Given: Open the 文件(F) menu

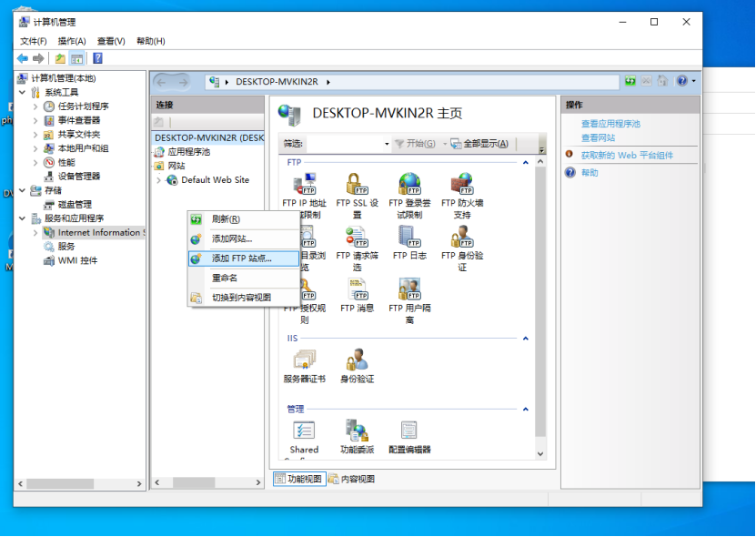Looking at the screenshot, I should click(34, 41).
